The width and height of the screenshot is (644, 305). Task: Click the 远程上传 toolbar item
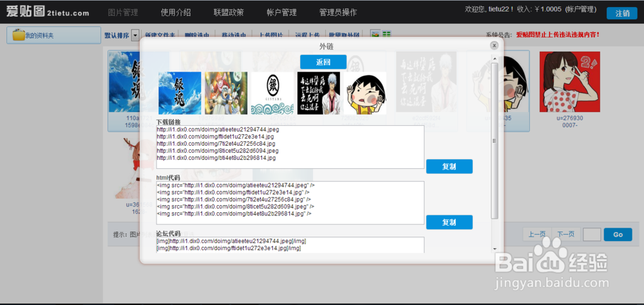(x=307, y=35)
